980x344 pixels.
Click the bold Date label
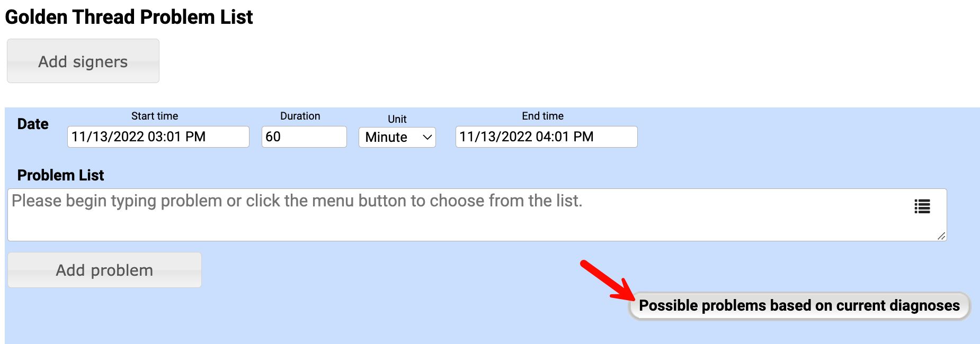point(33,124)
